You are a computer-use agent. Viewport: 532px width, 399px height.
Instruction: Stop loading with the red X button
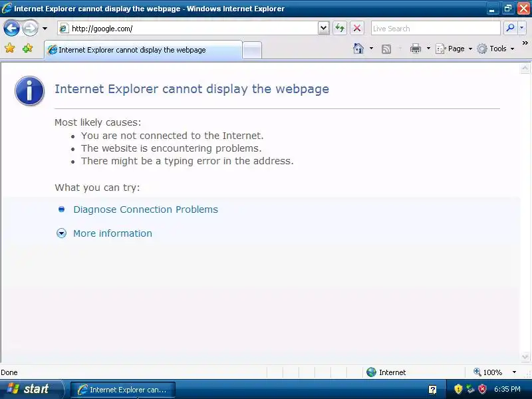(357, 28)
